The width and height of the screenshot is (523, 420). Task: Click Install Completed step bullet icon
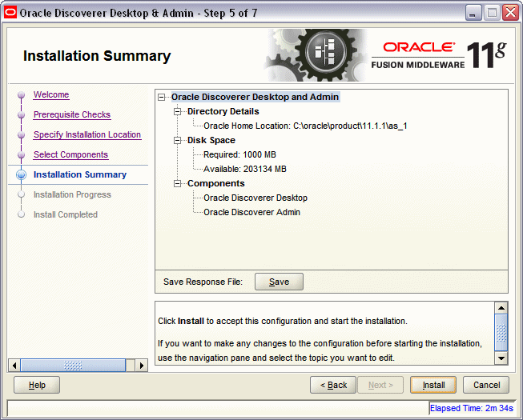tap(22, 214)
